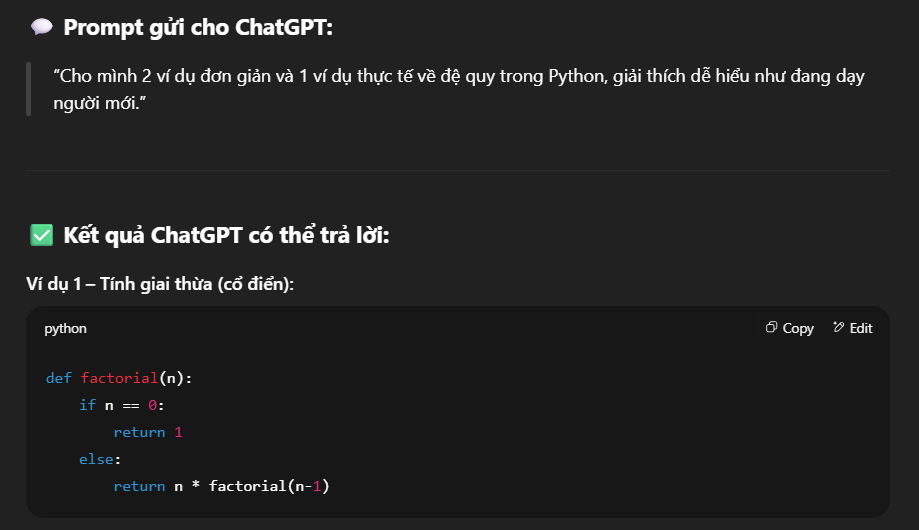Click the "Kết quả ChatGPT có thể trả lời:" heading

coord(226,235)
